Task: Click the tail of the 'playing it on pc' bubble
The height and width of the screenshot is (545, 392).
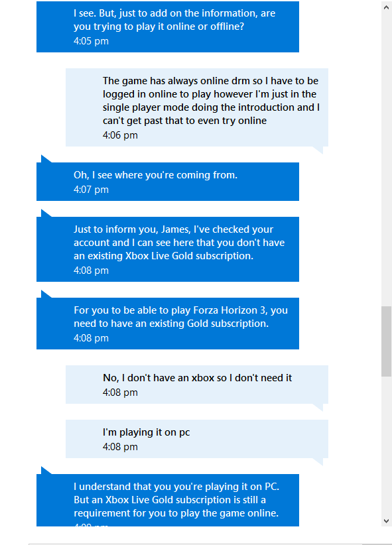Action: click(319, 461)
